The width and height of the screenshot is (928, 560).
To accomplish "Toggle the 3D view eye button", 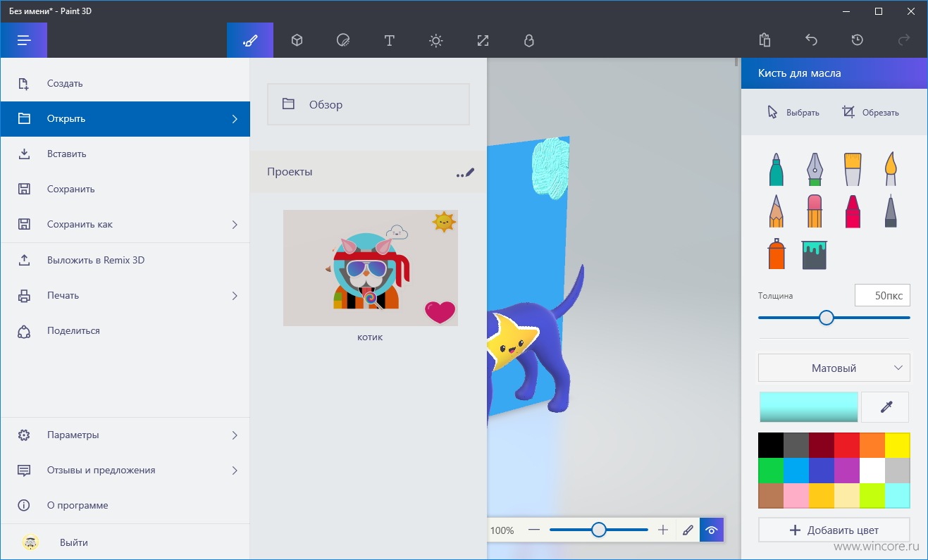I will [x=712, y=530].
